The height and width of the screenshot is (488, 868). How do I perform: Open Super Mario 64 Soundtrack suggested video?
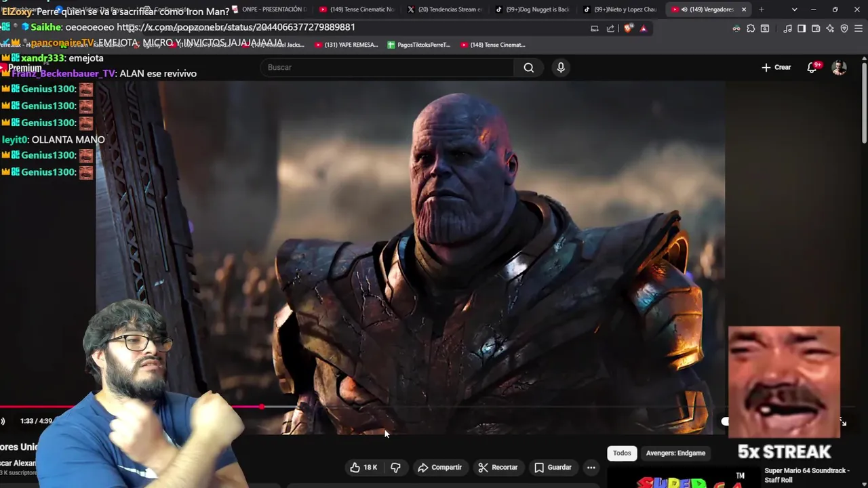click(x=807, y=475)
